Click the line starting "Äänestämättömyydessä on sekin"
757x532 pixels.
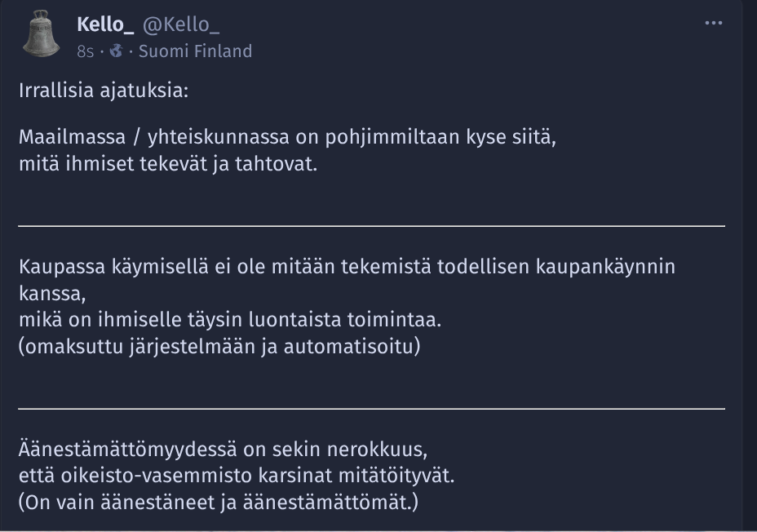click(223, 449)
